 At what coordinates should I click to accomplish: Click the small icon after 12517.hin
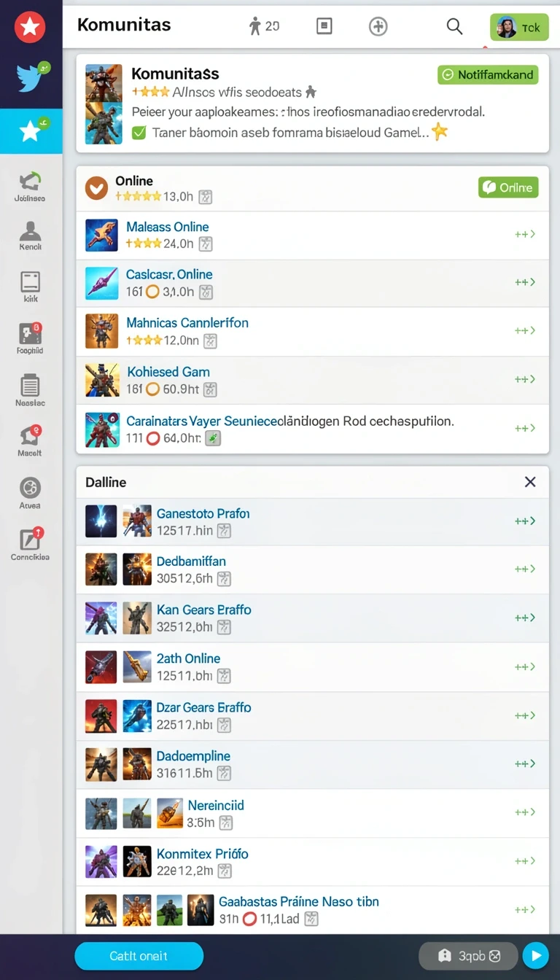click(224, 531)
